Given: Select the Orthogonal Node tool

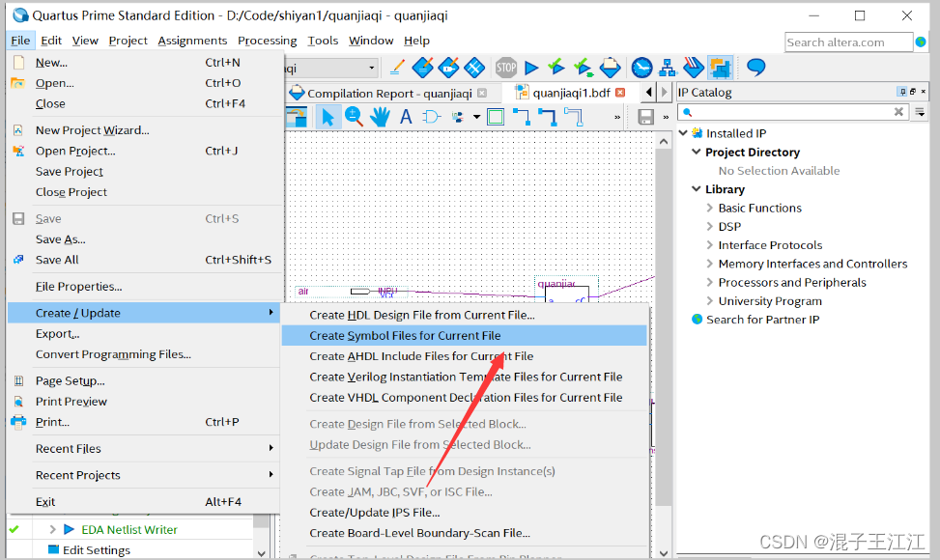Looking at the screenshot, I should (x=521, y=117).
